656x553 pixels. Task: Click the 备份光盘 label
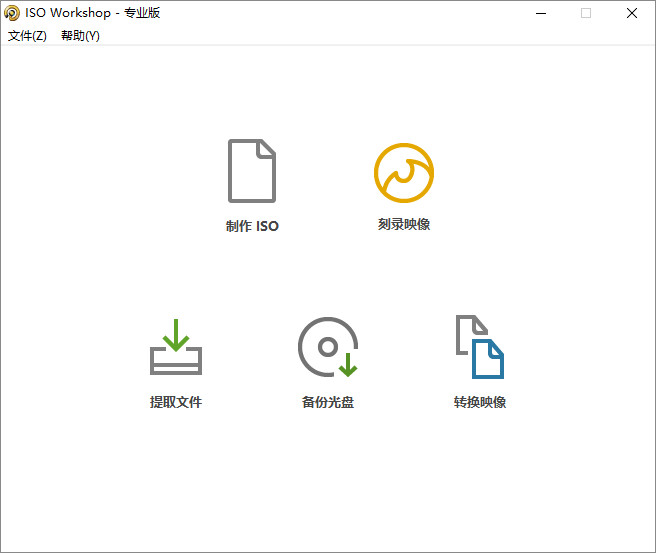point(328,402)
